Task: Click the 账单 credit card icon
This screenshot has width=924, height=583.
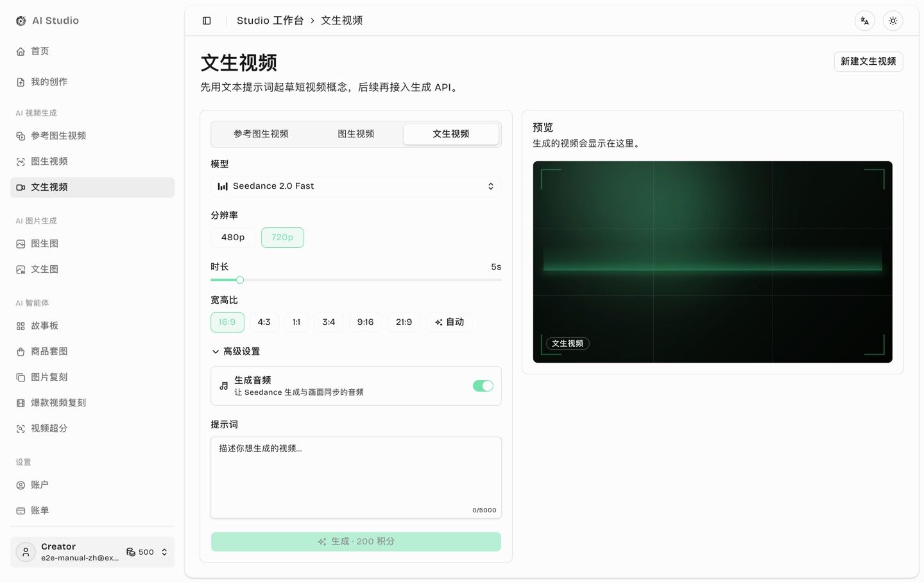Action: point(21,511)
